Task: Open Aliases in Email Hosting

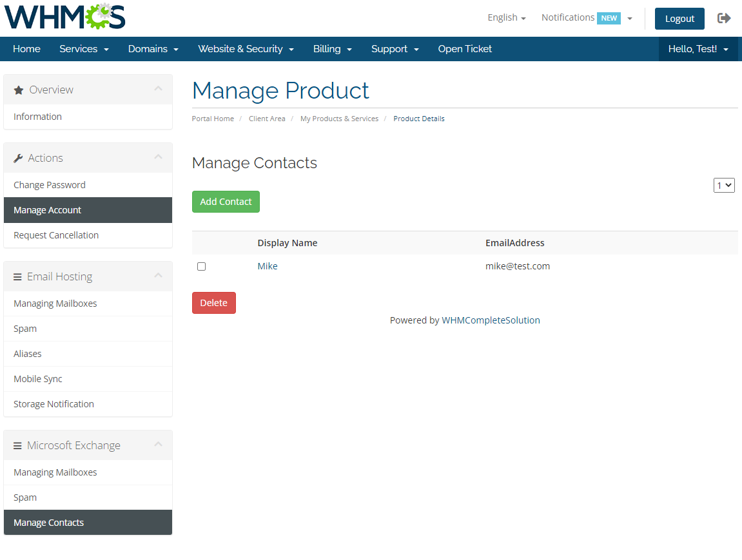Action: pyautogui.click(x=88, y=354)
